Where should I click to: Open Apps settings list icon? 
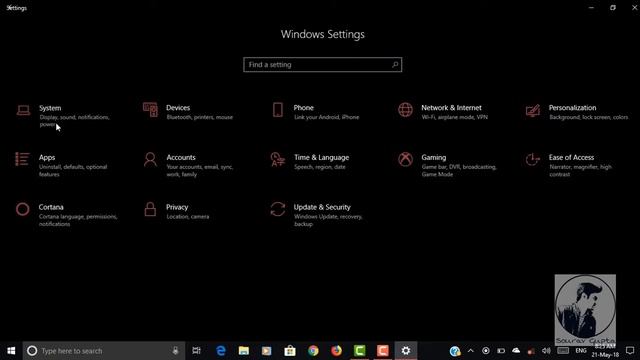22,159
